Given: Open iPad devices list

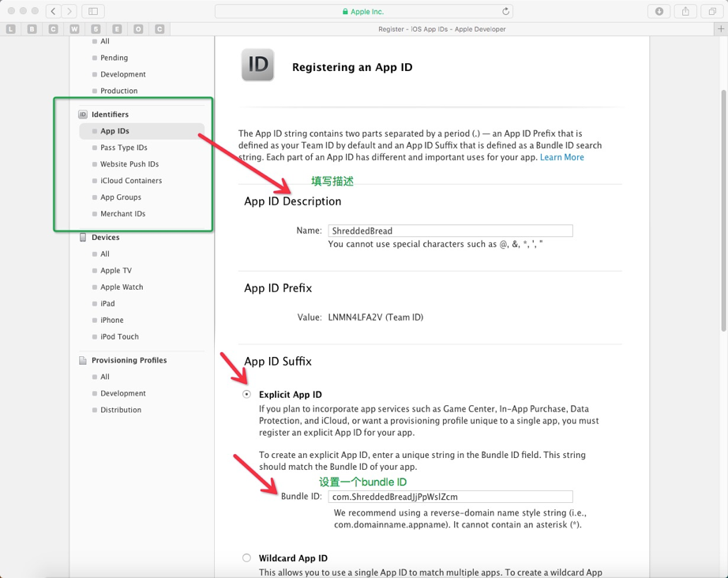Looking at the screenshot, I should click(x=107, y=304).
